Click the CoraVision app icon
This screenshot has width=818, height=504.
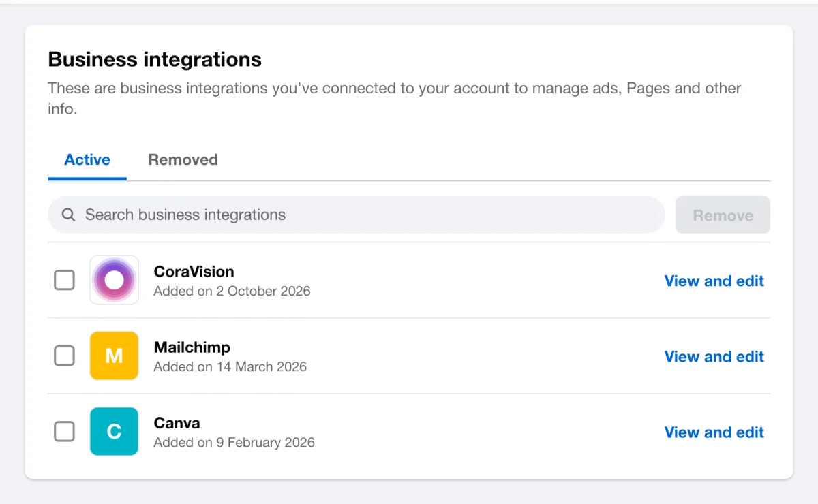click(x=114, y=280)
